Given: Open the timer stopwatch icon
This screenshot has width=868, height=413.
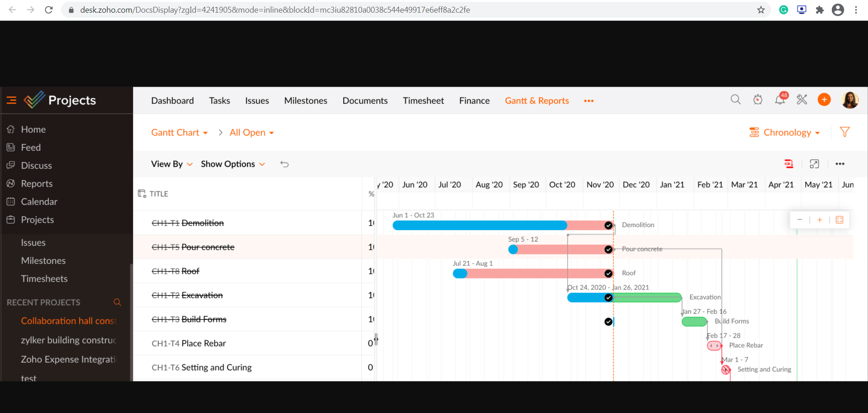Looking at the screenshot, I should [758, 100].
